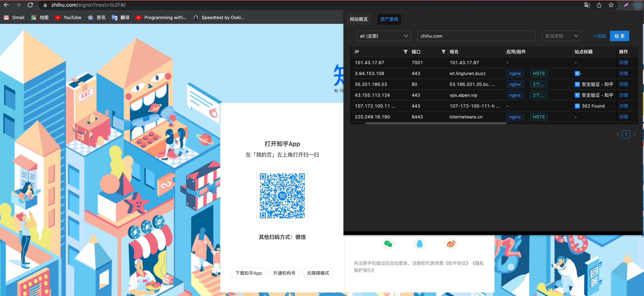The width and height of the screenshot is (644, 296).
Task: Click the 无障碍模式 button
Action: click(318, 273)
